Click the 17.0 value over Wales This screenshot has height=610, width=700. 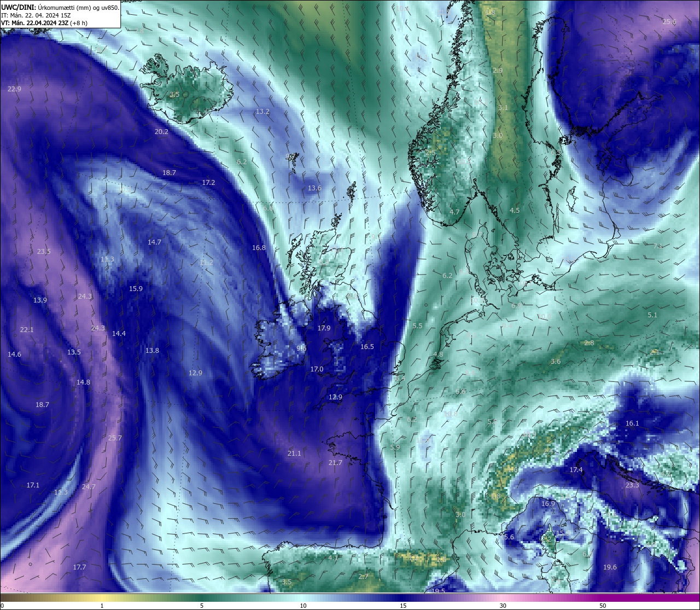click(x=317, y=370)
